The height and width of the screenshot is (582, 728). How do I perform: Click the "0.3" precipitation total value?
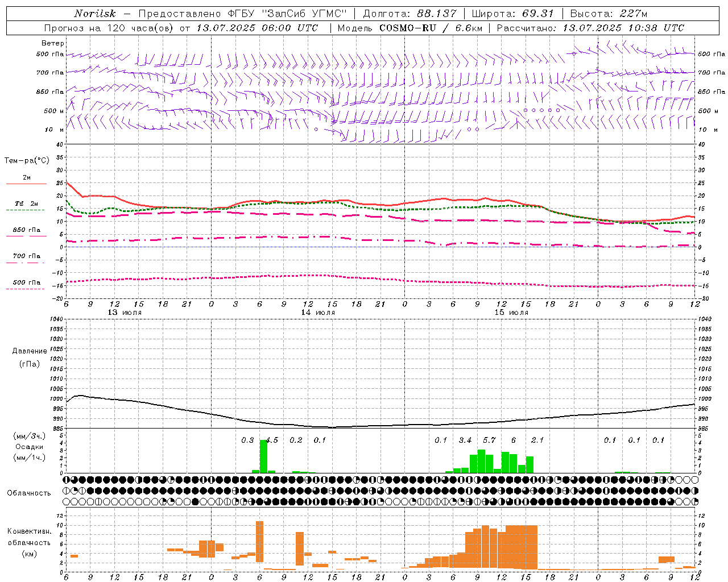pyautogui.click(x=247, y=440)
